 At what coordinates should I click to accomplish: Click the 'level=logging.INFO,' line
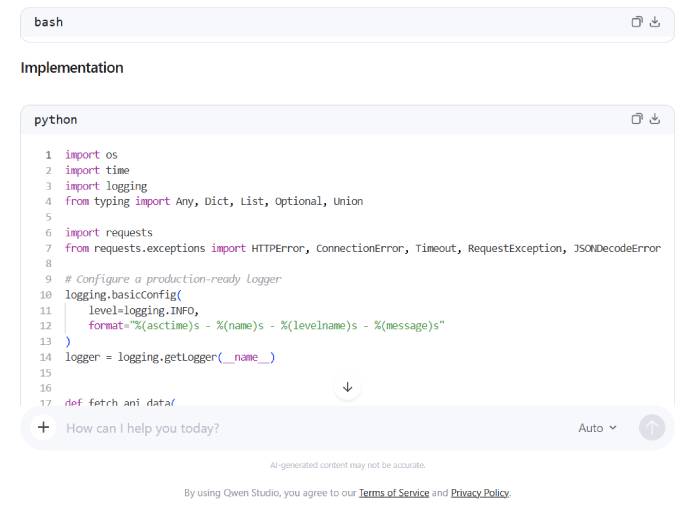pos(144,311)
